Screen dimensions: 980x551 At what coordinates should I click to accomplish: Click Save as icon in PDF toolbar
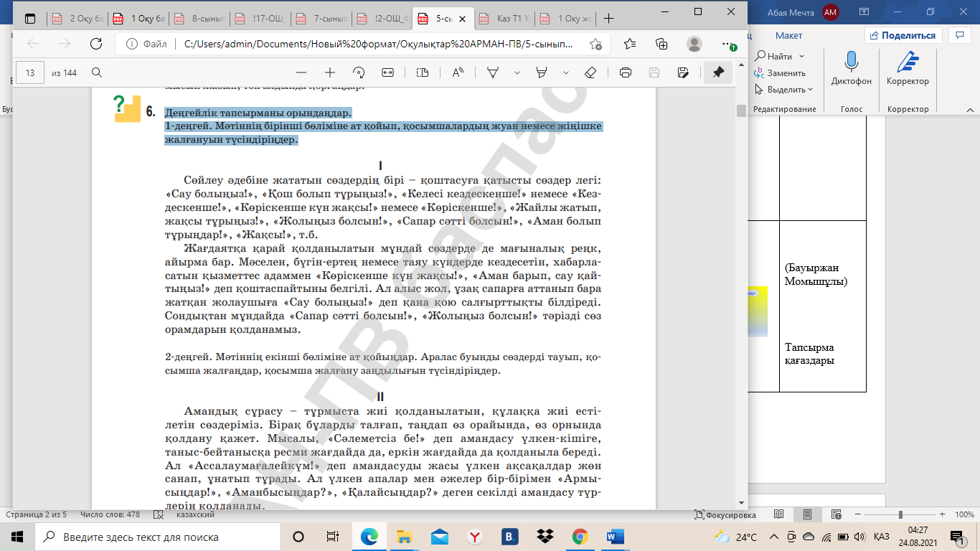[683, 72]
